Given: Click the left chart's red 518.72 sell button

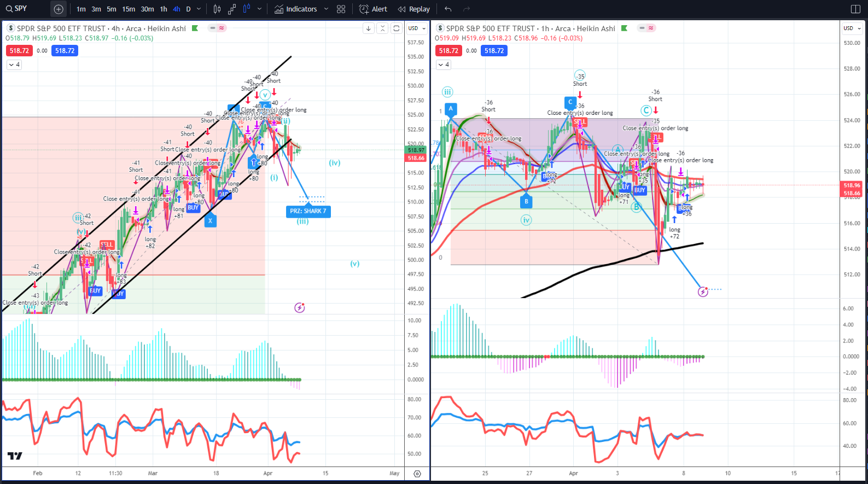Looking at the screenshot, I should click(19, 51).
